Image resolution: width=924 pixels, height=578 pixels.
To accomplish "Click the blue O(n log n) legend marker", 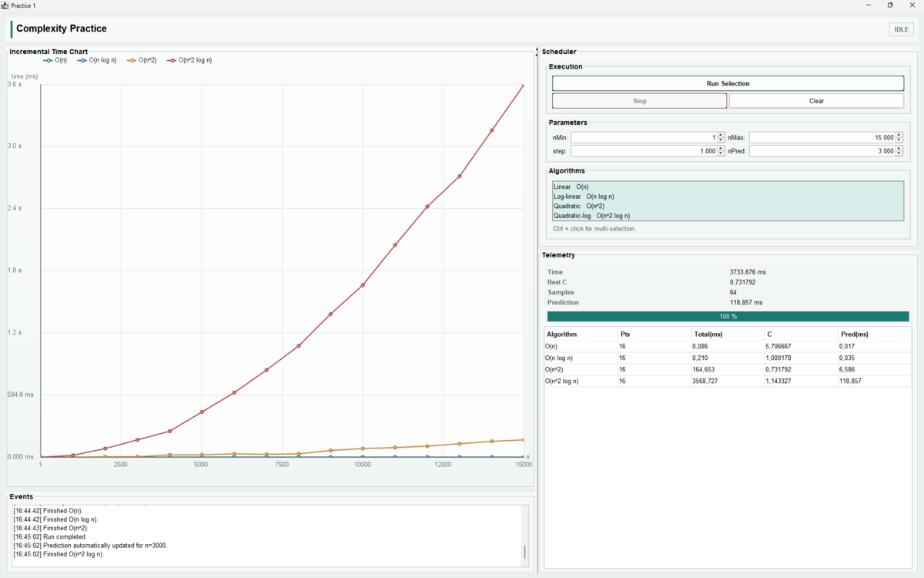I will (x=82, y=60).
